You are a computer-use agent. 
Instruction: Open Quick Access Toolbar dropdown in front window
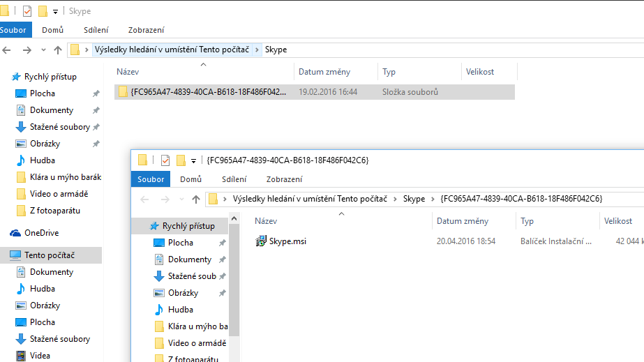(193, 161)
